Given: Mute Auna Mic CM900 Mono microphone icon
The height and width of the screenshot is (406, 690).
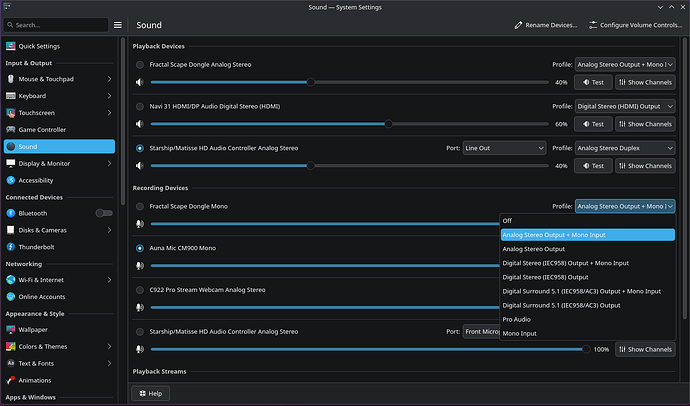Looking at the screenshot, I should pyautogui.click(x=139, y=266).
